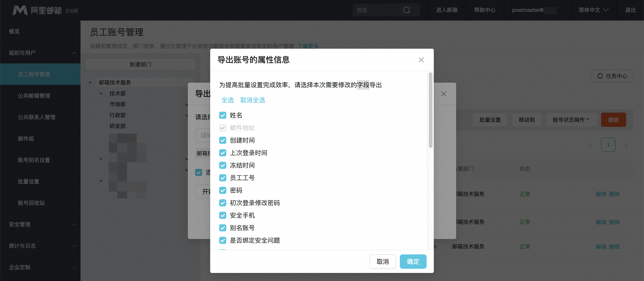
Task: Close the underlying 导出 dialog
Action: 443,94
